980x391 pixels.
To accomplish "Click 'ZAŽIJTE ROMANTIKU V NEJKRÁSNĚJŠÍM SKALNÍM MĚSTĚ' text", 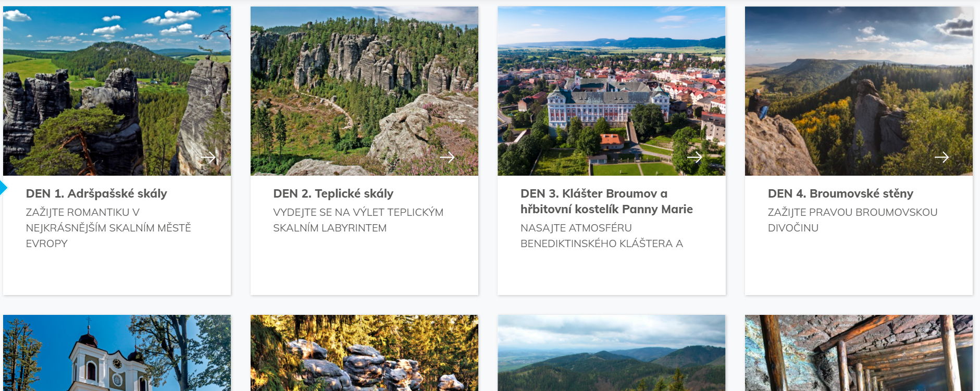I will [108, 220].
